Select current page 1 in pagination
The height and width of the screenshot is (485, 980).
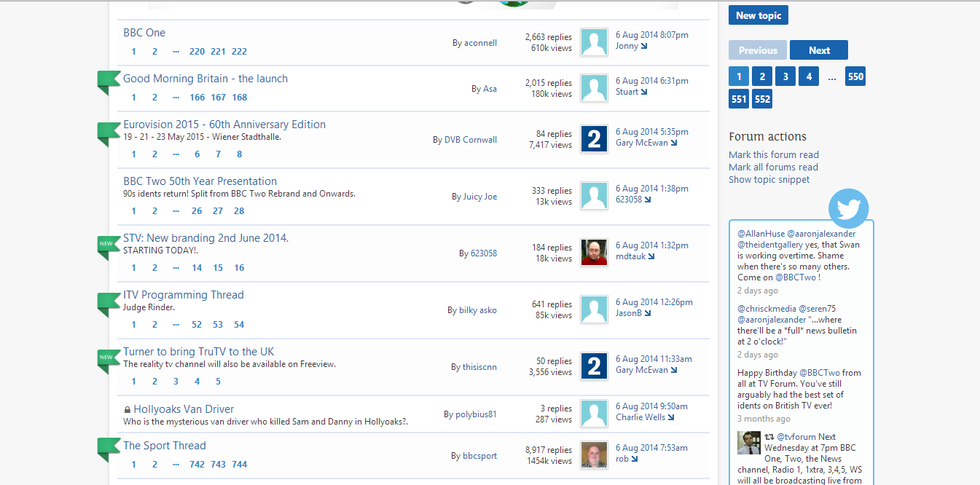(739, 76)
